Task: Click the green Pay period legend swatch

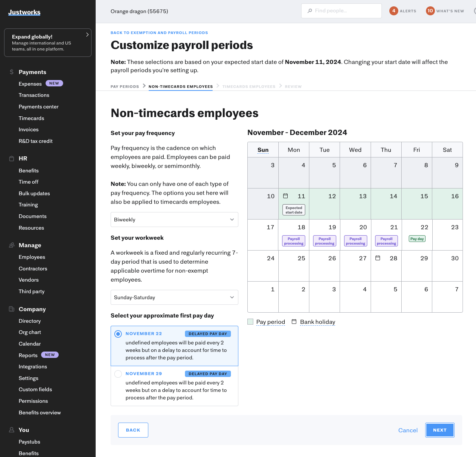Action: point(250,321)
